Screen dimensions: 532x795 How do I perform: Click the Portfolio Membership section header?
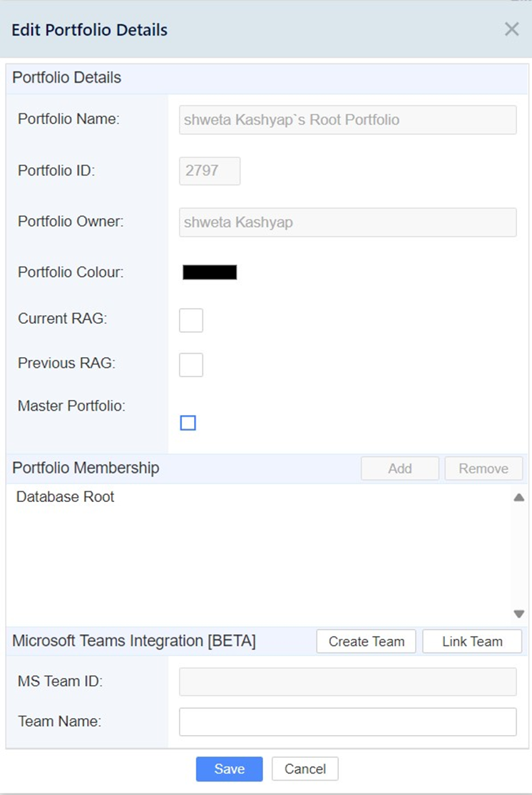(x=86, y=468)
